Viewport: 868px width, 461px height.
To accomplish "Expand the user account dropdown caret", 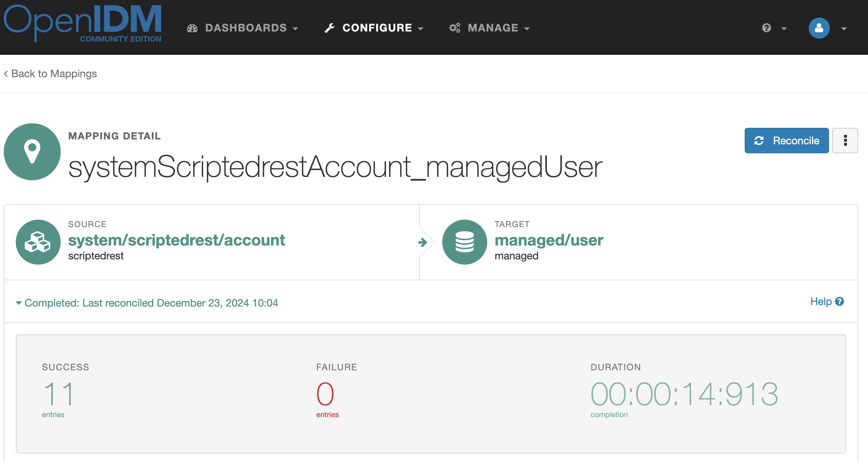I will tap(844, 28).
